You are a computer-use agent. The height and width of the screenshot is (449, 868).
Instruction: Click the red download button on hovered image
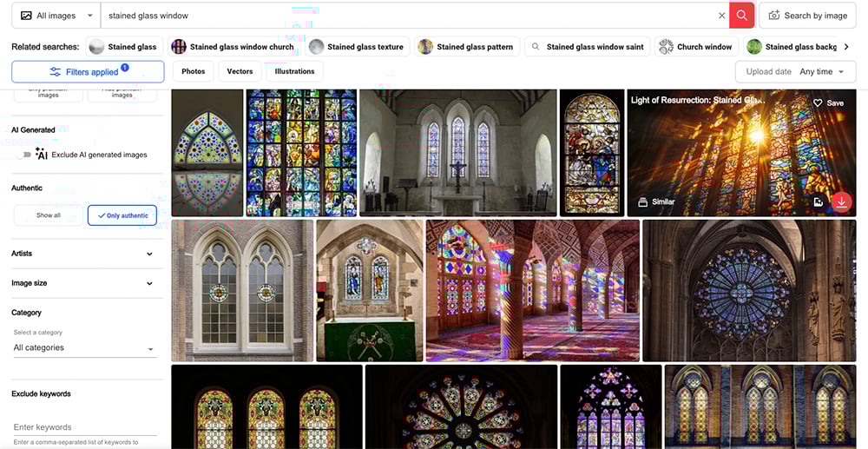click(x=841, y=202)
